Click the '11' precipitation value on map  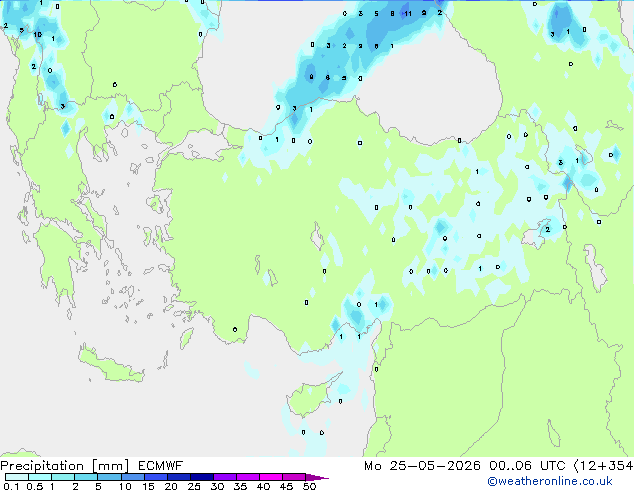tap(408, 14)
